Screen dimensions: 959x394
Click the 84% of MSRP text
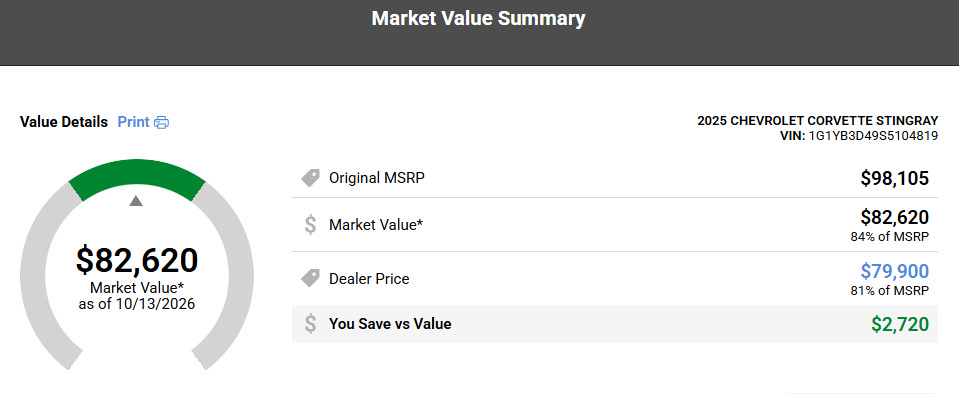[890, 237]
